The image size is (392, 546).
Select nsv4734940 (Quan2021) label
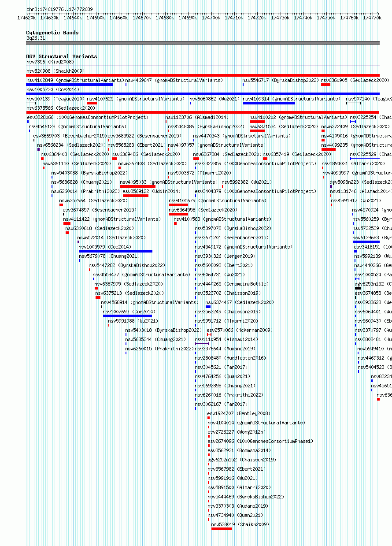point(236,515)
